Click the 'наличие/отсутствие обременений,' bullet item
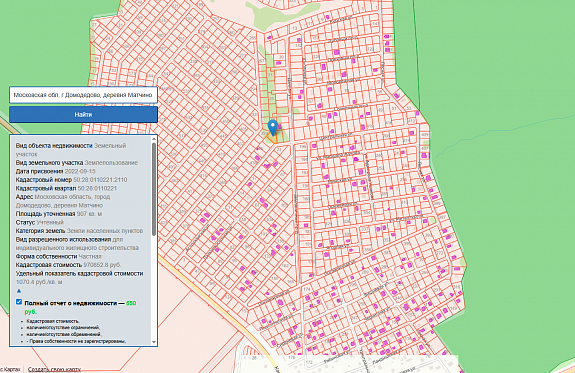This screenshot has width=575, height=373. (x=64, y=334)
